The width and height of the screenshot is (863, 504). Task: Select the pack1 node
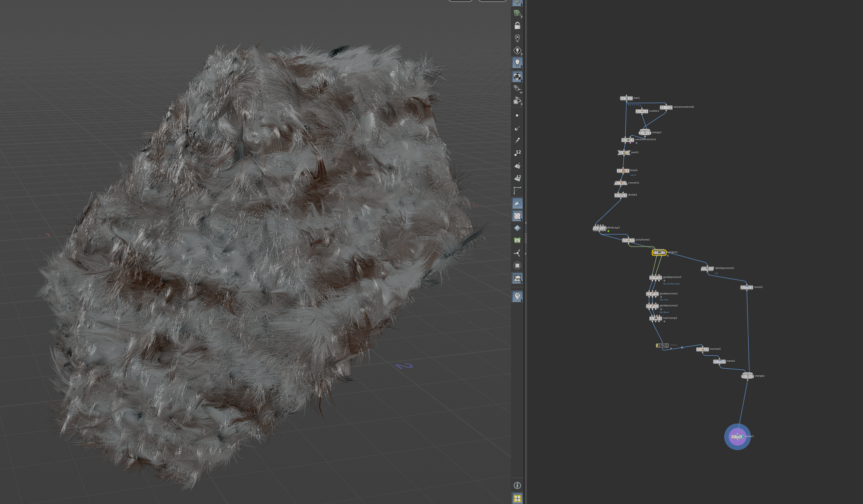[624, 153]
